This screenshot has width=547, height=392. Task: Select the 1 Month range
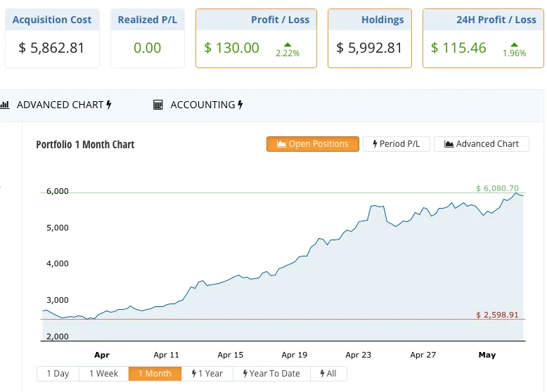tap(155, 374)
